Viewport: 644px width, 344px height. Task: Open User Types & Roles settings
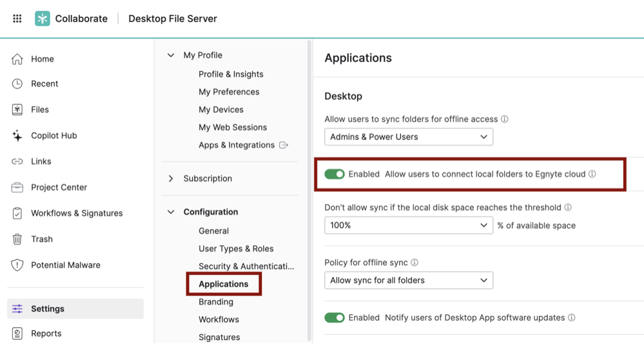coord(236,248)
